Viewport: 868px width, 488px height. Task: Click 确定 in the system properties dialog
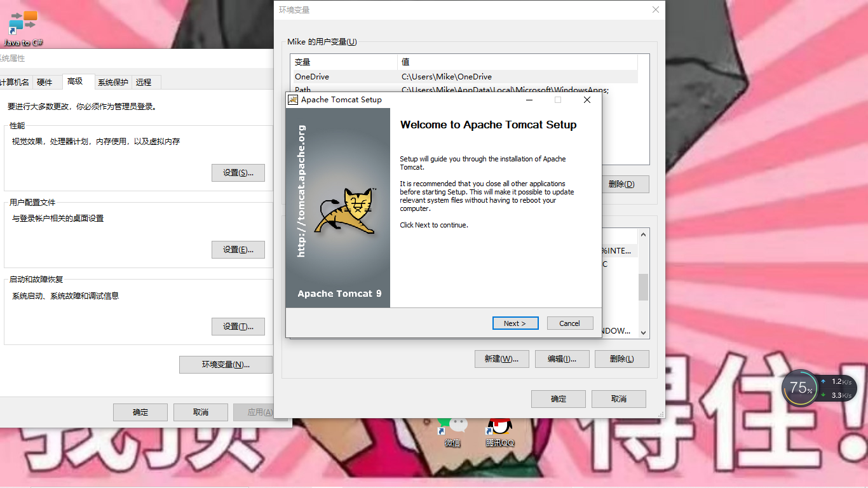point(140,412)
